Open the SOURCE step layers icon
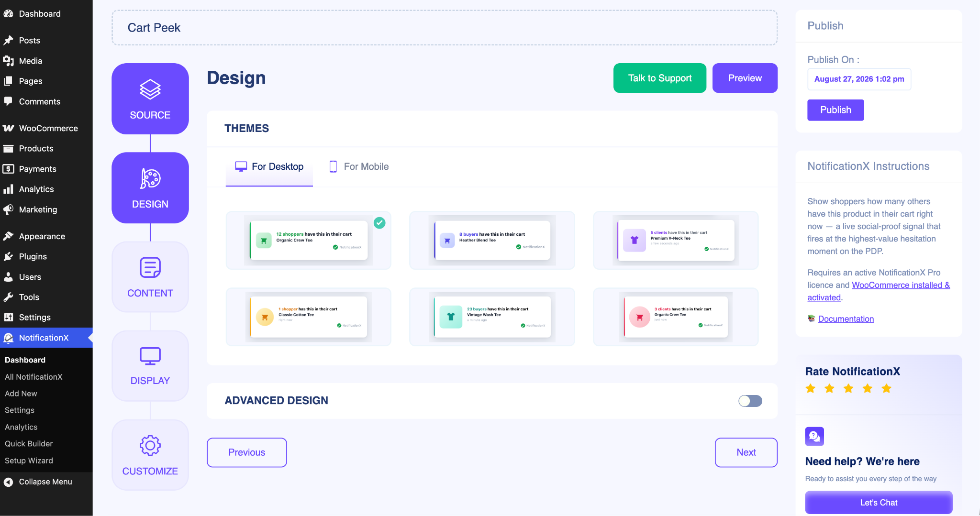The width and height of the screenshot is (980, 516). [x=150, y=89]
